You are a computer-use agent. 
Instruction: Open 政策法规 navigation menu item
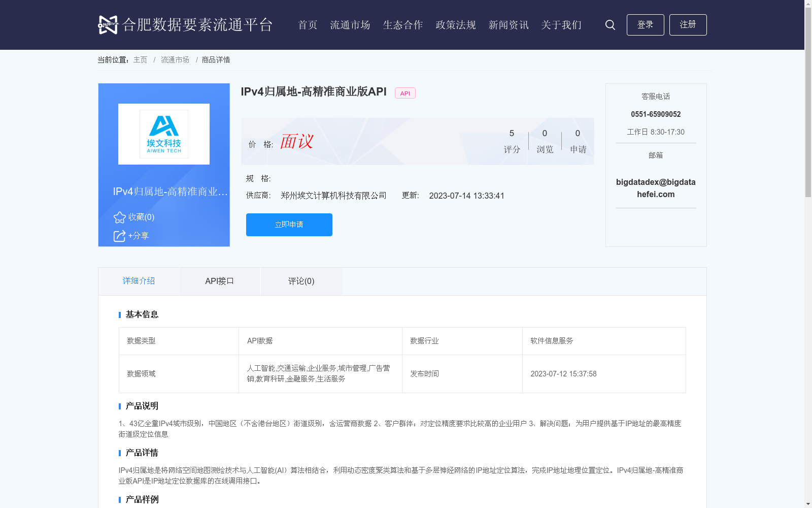(x=456, y=25)
